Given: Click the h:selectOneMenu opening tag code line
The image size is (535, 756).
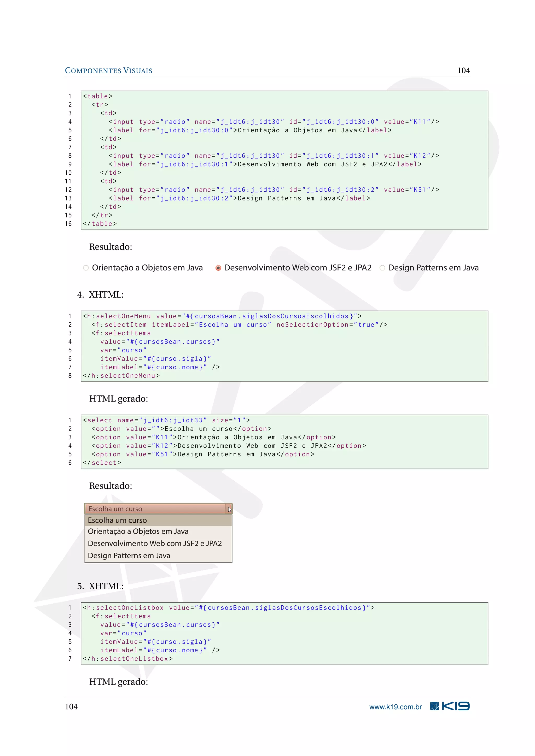Looking at the screenshot, I should click(222, 316).
